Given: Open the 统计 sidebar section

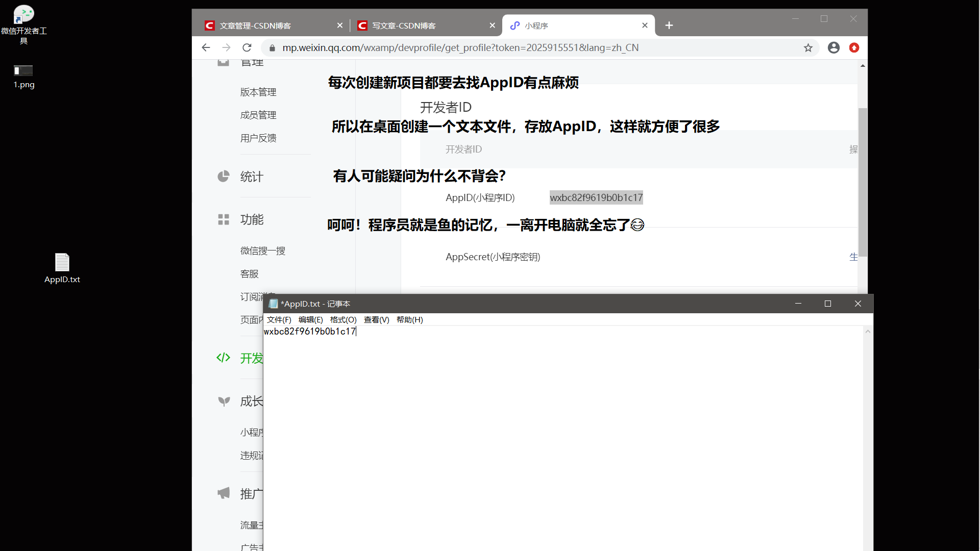Looking at the screenshot, I should [x=252, y=177].
